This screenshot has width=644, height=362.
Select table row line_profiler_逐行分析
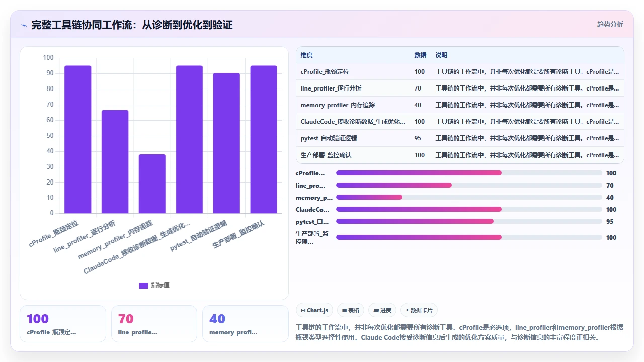pyautogui.click(x=460, y=88)
